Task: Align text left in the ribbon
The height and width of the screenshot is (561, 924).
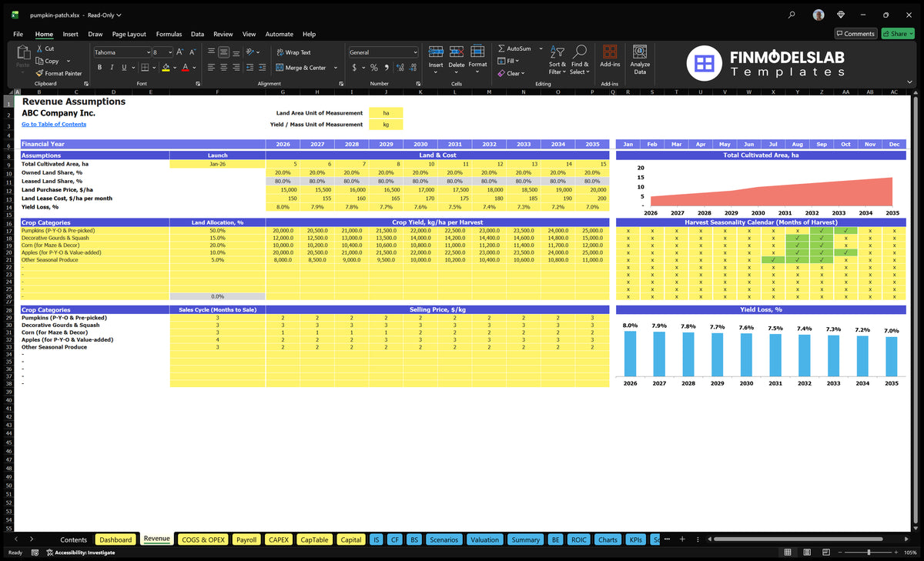Action: click(211, 68)
